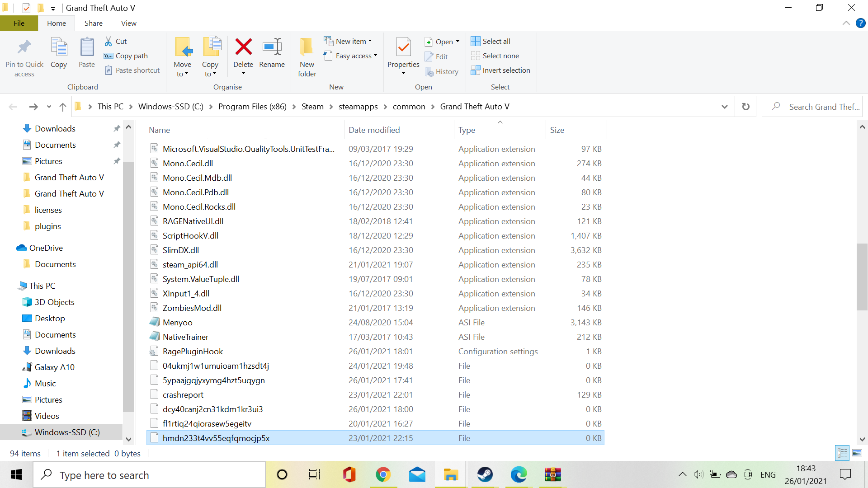This screenshot has width=868, height=488.
Task: Click the New folder icon
Action: coord(307,47)
